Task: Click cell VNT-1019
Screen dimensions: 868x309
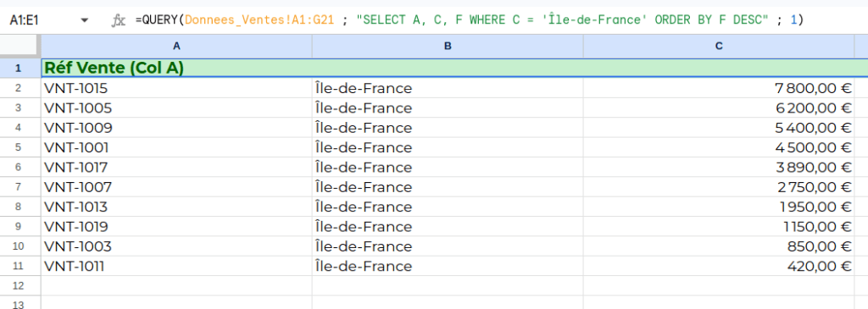Action: (x=176, y=227)
